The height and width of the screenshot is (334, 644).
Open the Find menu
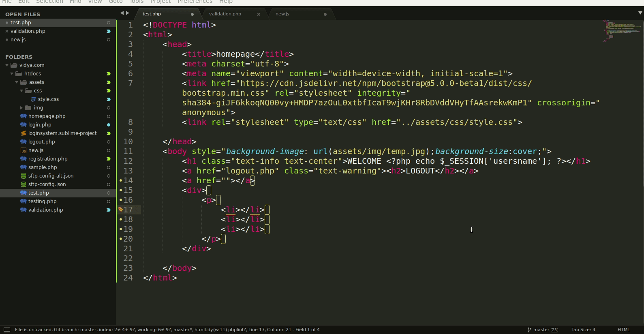(x=75, y=2)
